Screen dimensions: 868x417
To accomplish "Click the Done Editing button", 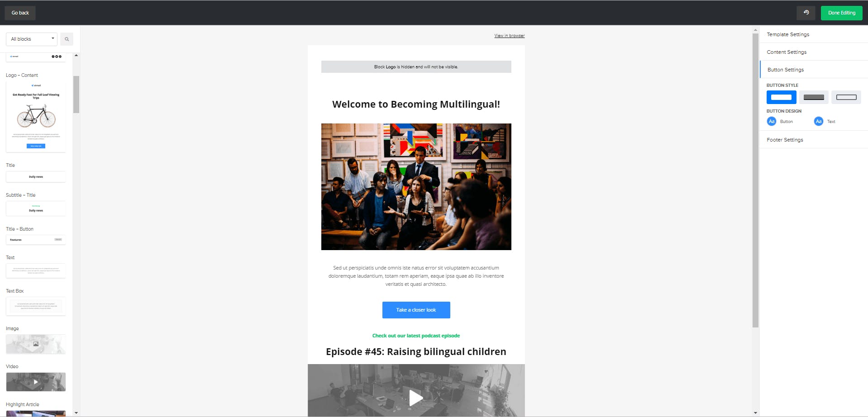I will [842, 13].
